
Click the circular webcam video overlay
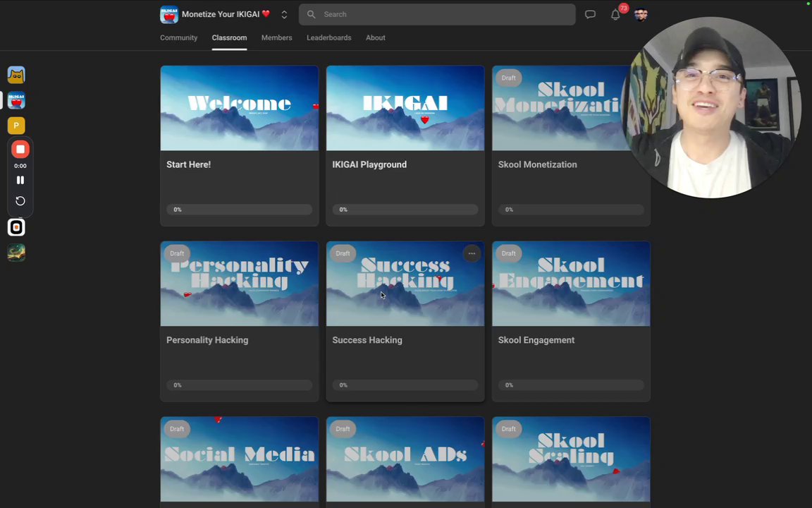pos(710,107)
